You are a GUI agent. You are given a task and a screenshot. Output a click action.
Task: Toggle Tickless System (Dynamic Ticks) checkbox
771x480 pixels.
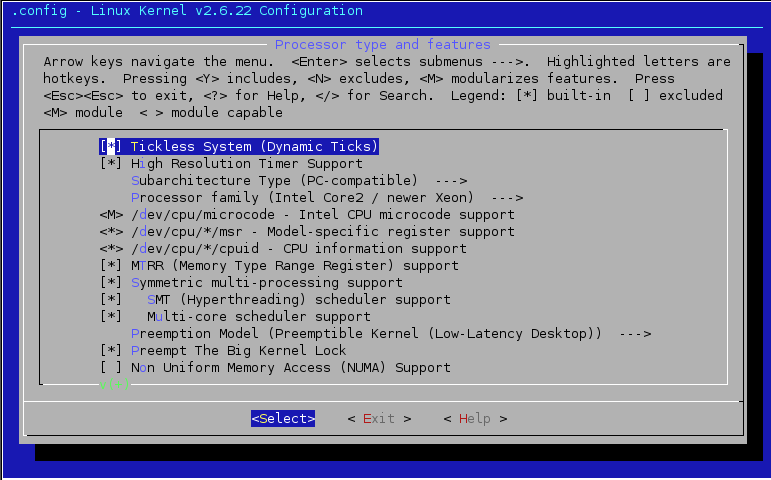[111, 147]
